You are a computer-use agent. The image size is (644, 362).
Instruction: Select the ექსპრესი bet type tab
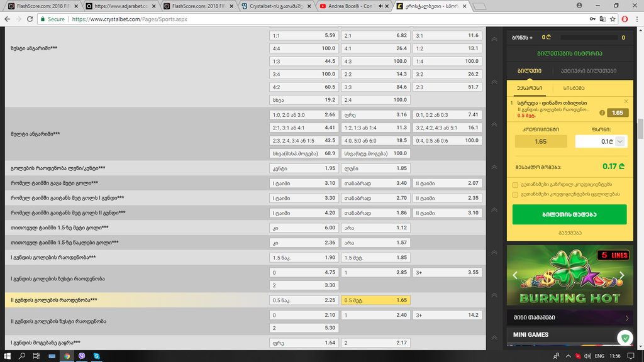point(530,88)
